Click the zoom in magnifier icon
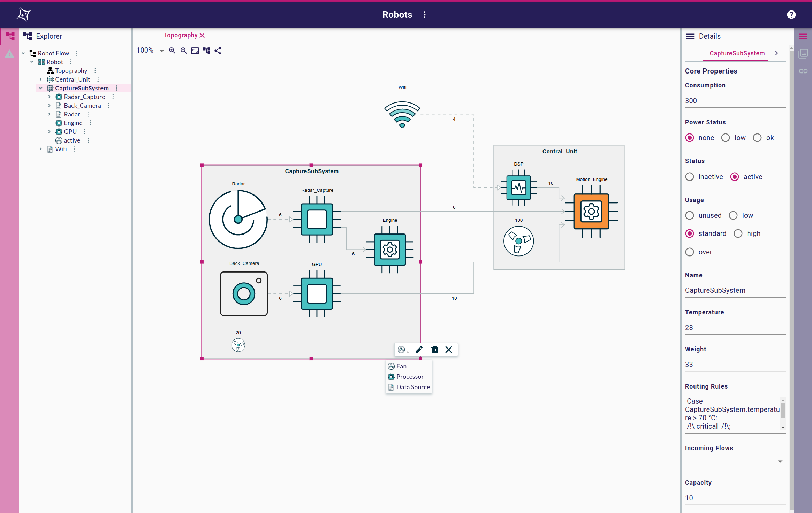This screenshot has width=812, height=513. [172, 51]
